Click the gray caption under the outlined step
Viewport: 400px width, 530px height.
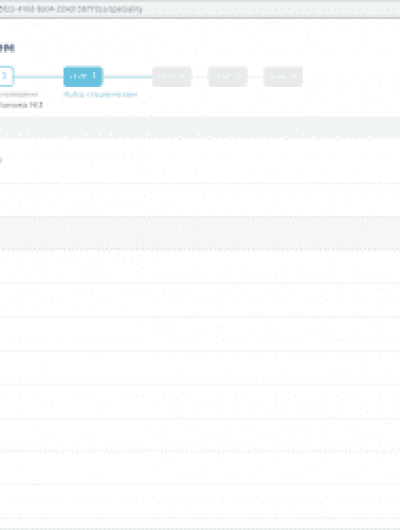(19, 94)
